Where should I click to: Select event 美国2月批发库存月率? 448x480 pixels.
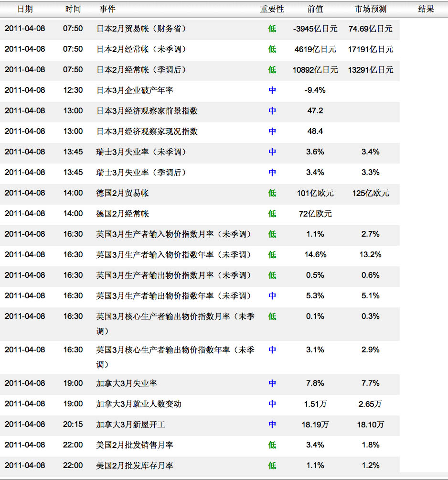(135, 466)
